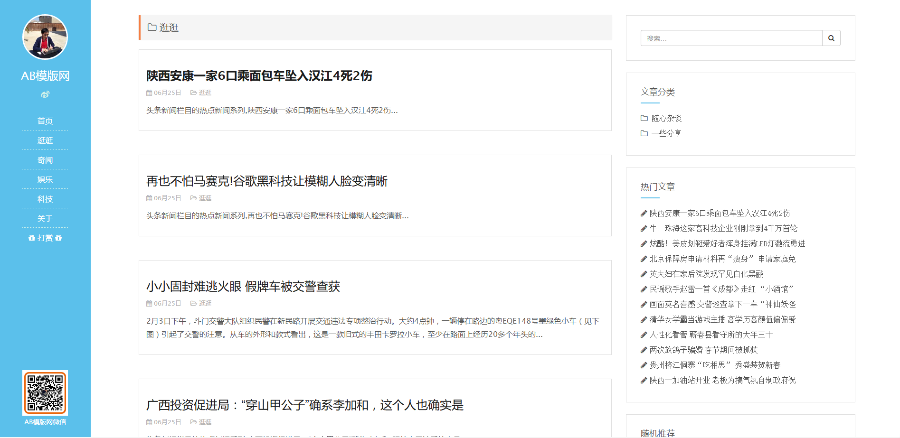This screenshot has width=900, height=438.
Task: Click calendar icon under 陕西安康 post title
Action: click(149, 92)
